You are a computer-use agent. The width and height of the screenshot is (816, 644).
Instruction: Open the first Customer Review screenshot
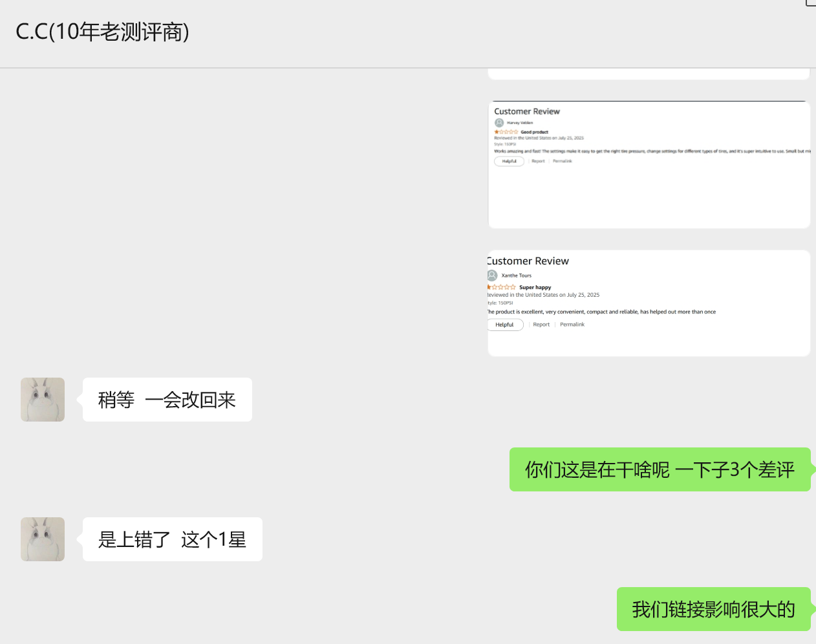pos(649,164)
